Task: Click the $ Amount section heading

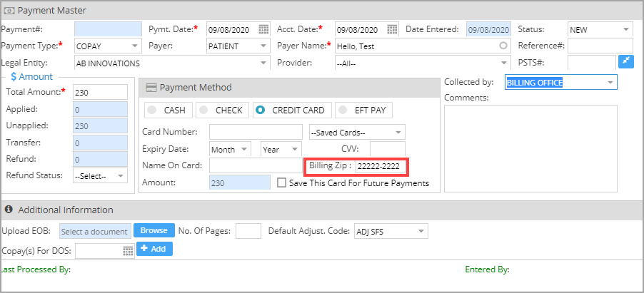Action: pyautogui.click(x=31, y=77)
